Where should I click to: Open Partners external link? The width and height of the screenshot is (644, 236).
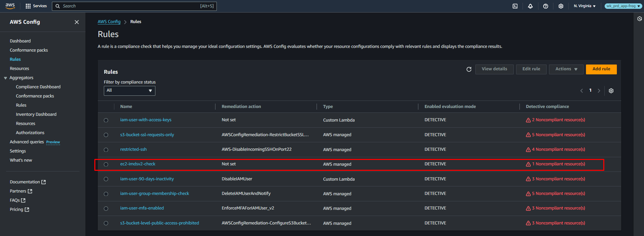[x=21, y=191]
